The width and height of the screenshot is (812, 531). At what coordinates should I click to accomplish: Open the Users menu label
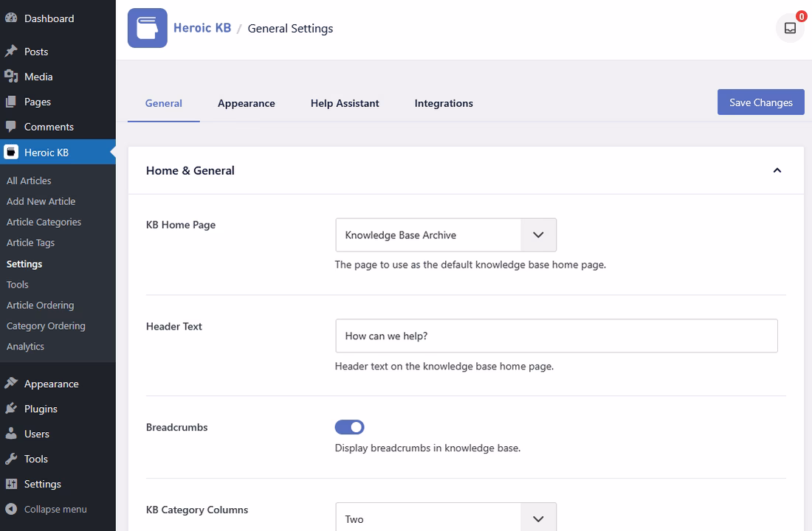point(37,434)
